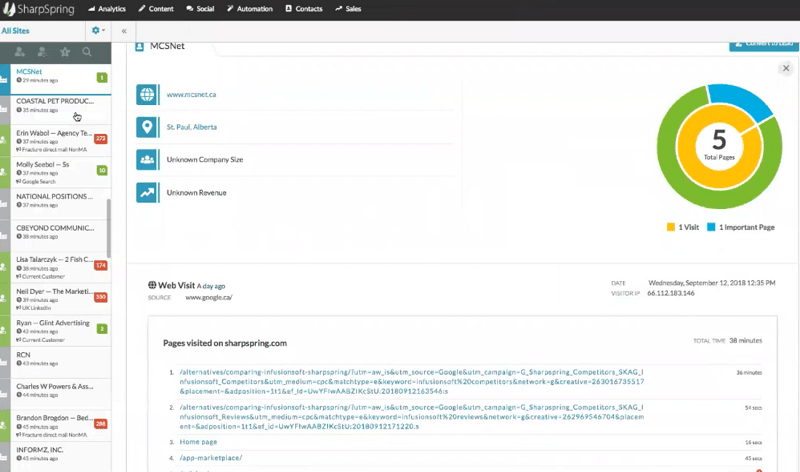Screen dimensions: 800x472
Task: Click the globe website icon
Action: 147,96
